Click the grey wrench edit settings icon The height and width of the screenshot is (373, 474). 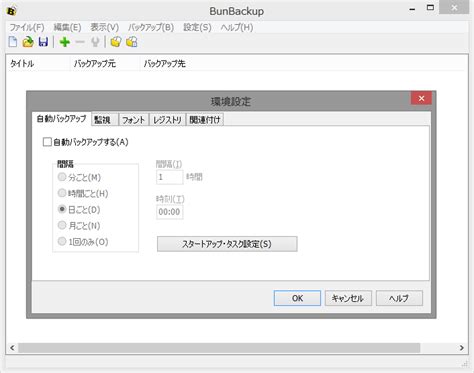coord(95,42)
